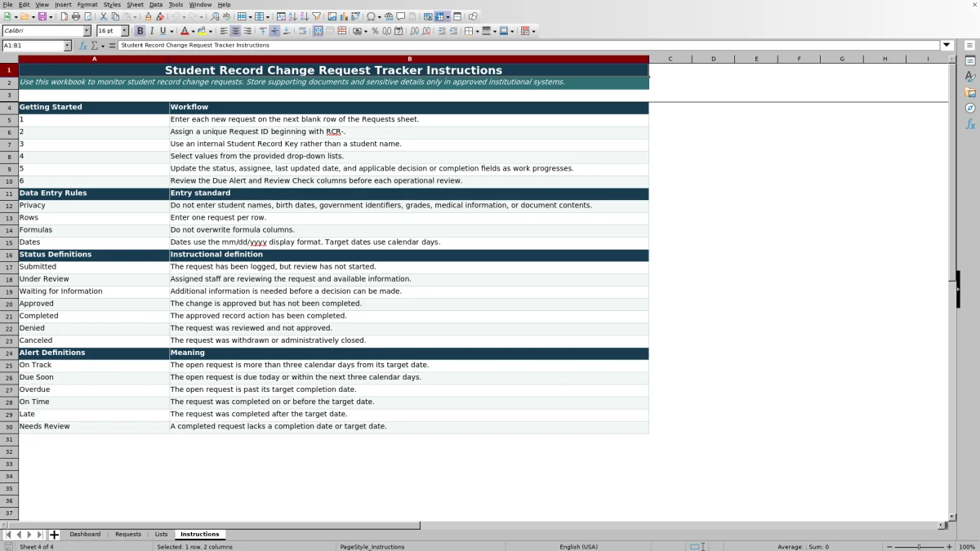Open the sidebar Functions fx icon
The height and width of the screenshot is (551, 980).
coord(970,124)
